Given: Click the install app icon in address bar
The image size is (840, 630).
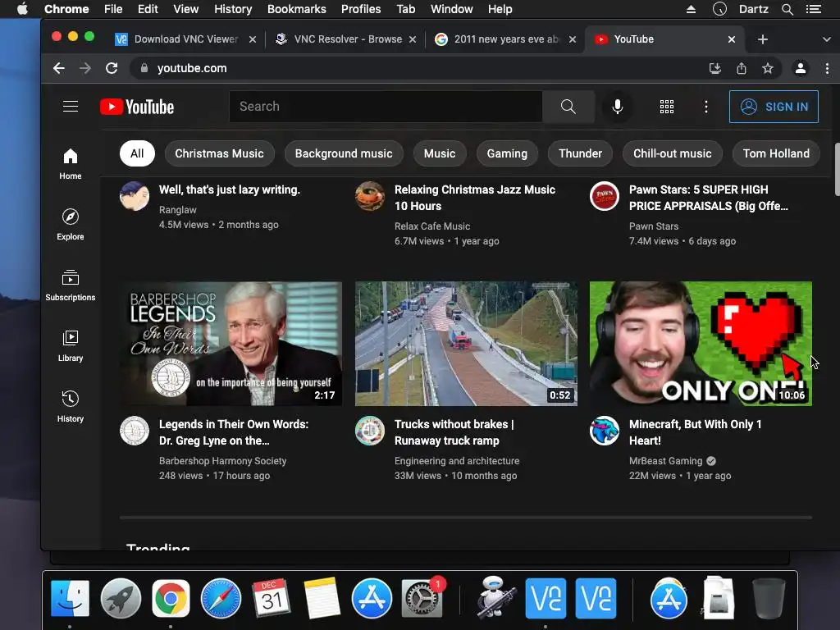Looking at the screenshot, I should [715, 68].
